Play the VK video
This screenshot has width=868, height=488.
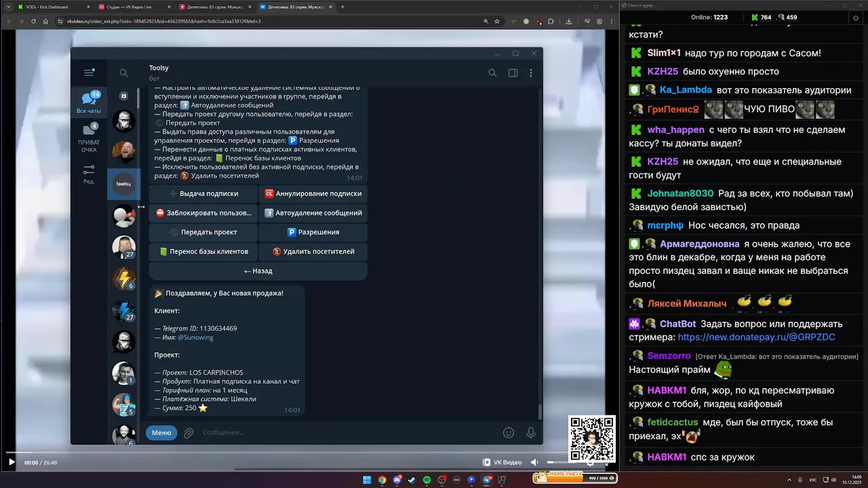(x=12, y=462)
